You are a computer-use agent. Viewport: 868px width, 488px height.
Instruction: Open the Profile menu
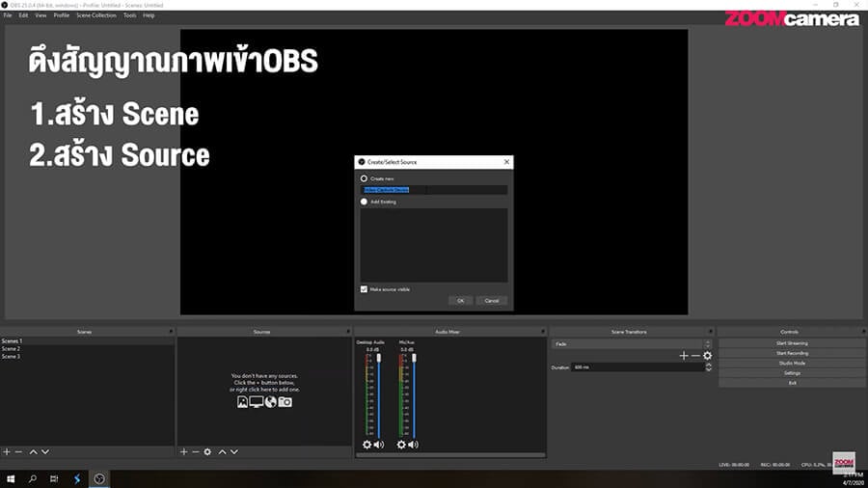point(62,15)
